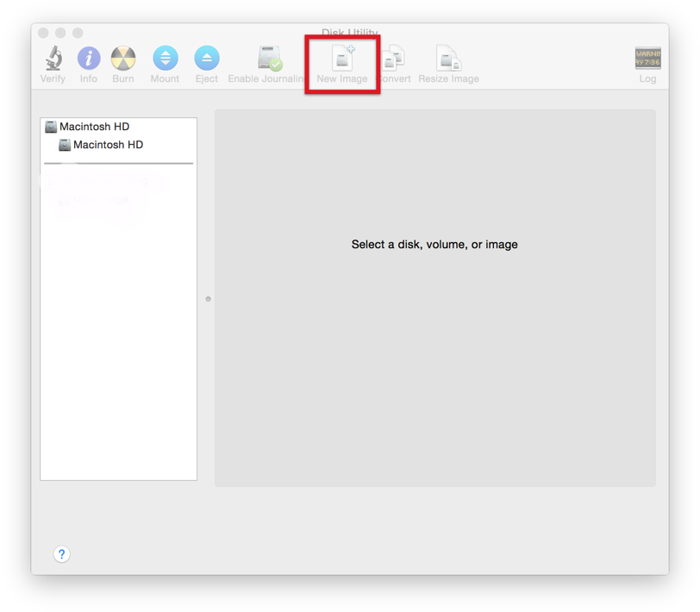Image resolution: width=700 pixels, height=612 pixels.
Task: Select the indented Macintosh HD volume
Action: (x=107, y=145)
